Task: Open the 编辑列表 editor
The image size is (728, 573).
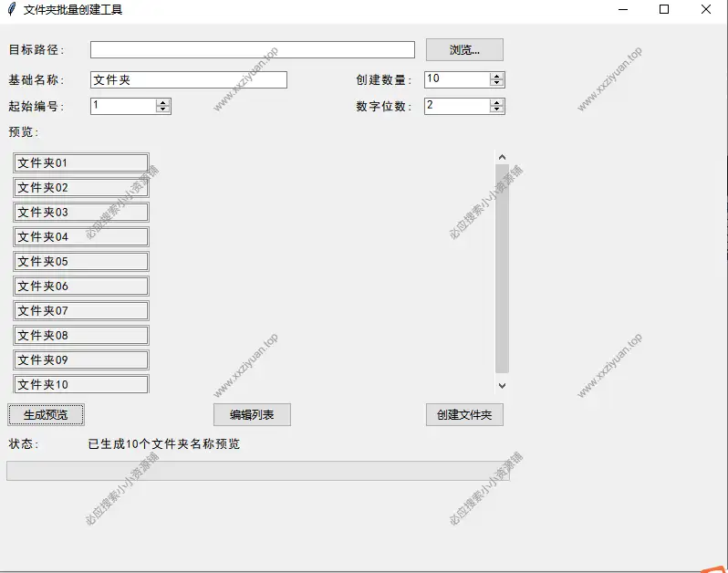Action: point(252,414)
